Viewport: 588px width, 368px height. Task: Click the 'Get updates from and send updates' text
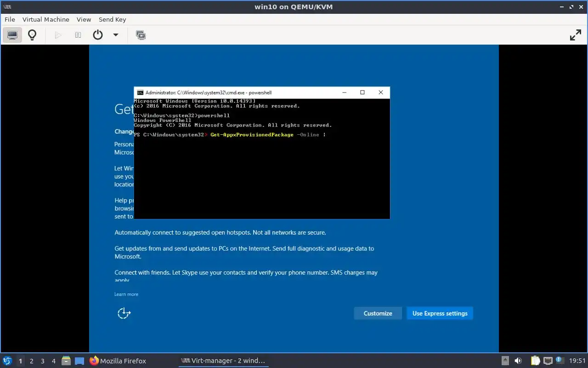click(x=244, y=253)
